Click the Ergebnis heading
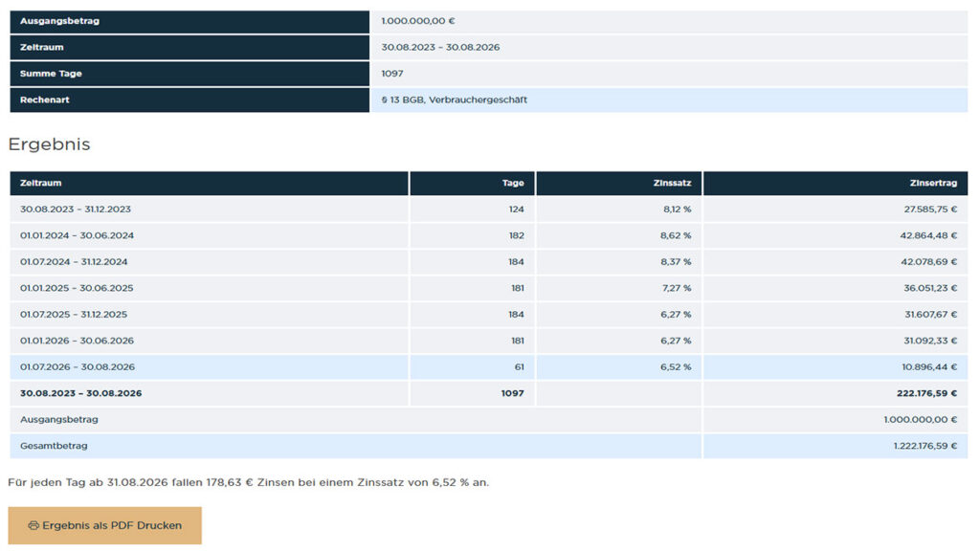This screenshot has height=552, width=980. [x=50, y=144]
